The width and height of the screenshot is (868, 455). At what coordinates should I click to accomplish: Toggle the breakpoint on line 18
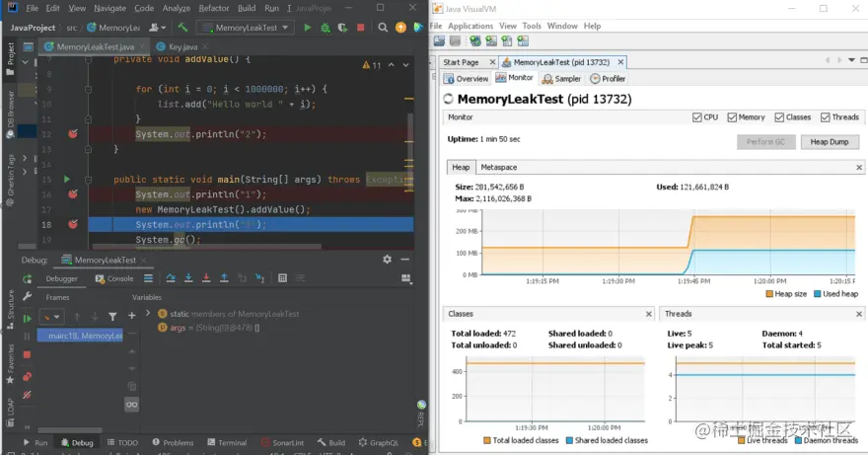tap(73, 224)
